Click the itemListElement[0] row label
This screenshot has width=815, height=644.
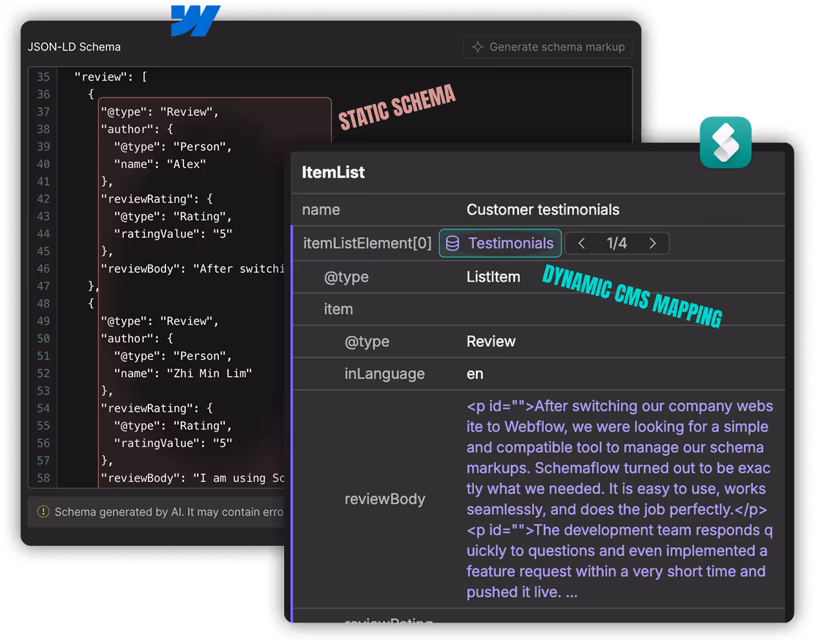(x=367, y=244)
